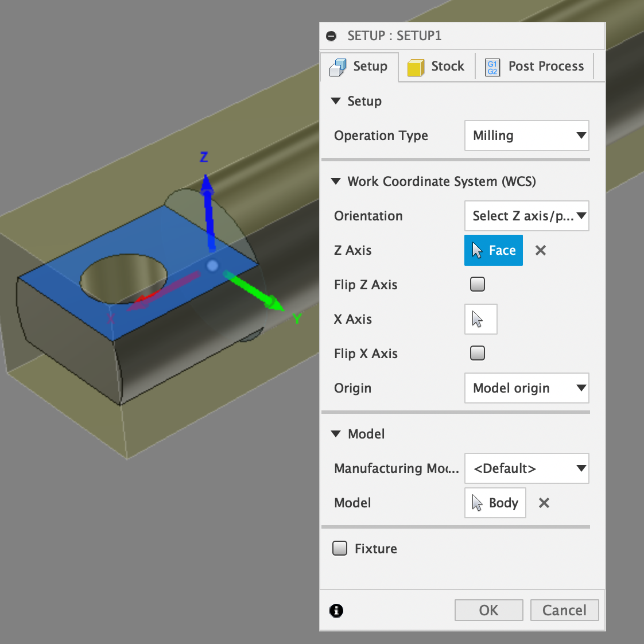Confirm the setup with the OK button
The width and height of the screenshot is (644, 644).
tap(488, 610)
